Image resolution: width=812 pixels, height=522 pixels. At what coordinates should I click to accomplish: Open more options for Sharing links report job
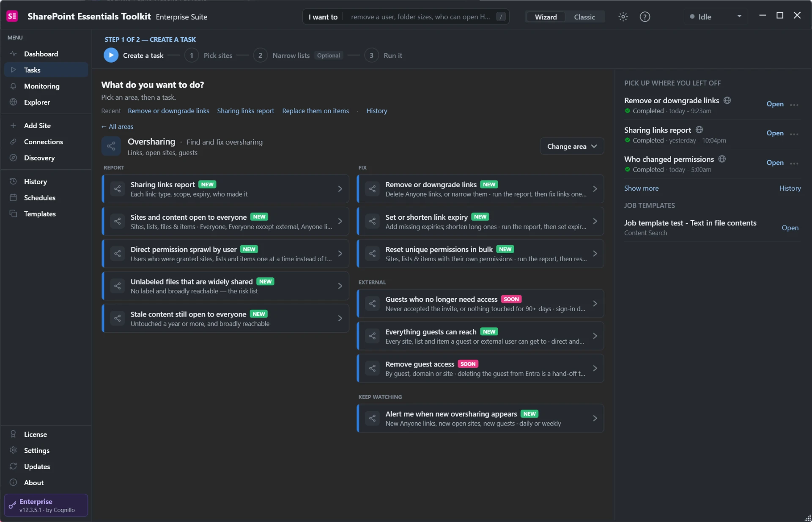click(794, 134)
